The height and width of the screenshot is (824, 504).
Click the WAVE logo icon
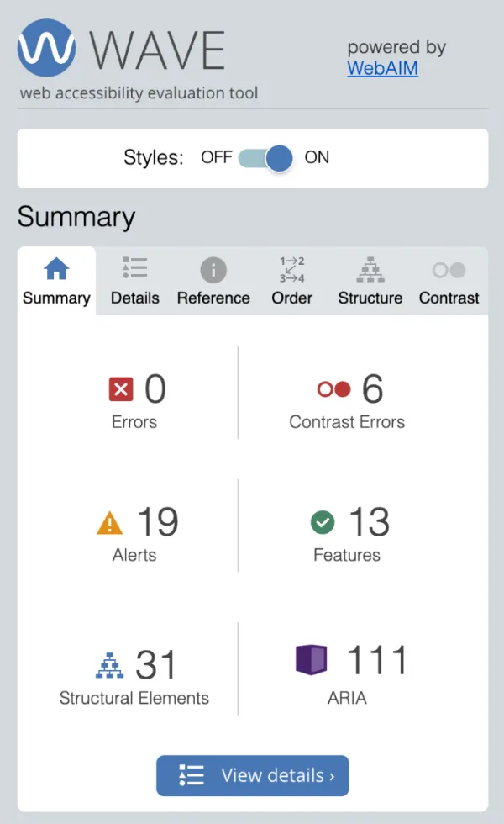[46, 49]
